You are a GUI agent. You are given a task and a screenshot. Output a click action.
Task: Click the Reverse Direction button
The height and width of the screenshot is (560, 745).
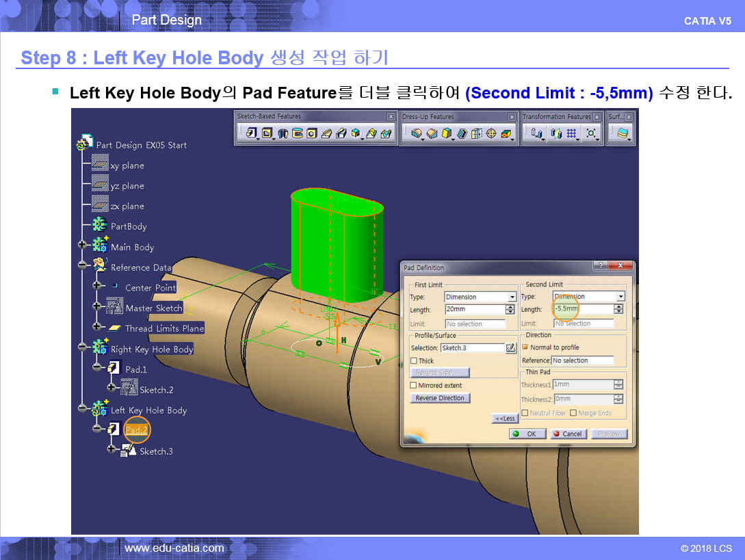click(x=440, y=398)
